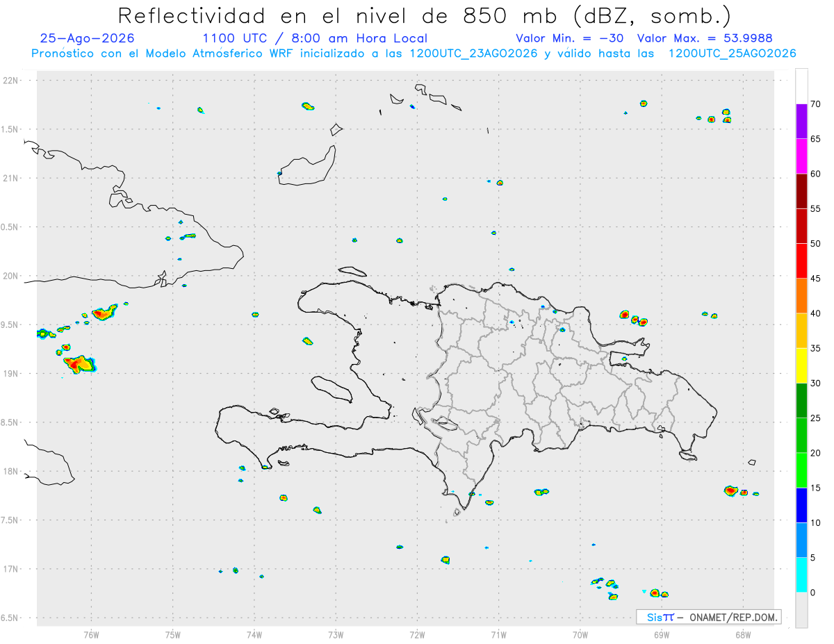This screenshot has height=644, width=834.
Task: Click the '74W' longitude label
Action: tap(254, 634)
